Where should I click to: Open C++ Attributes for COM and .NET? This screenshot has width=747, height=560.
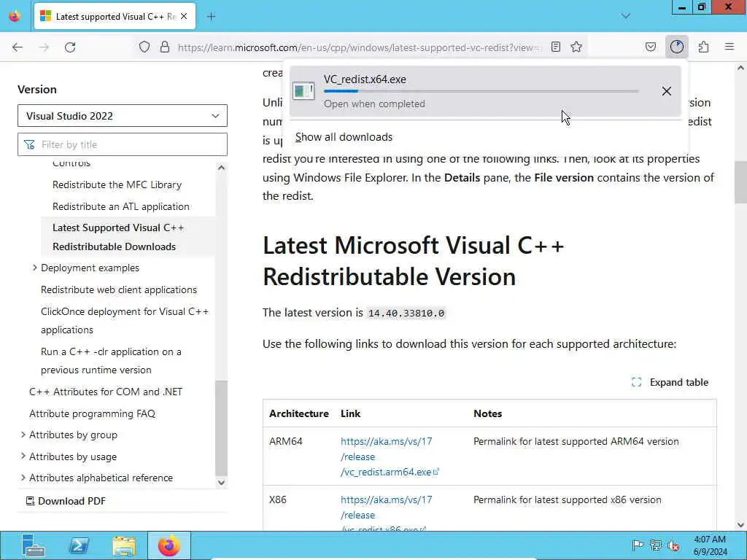(x=106, y=392)
